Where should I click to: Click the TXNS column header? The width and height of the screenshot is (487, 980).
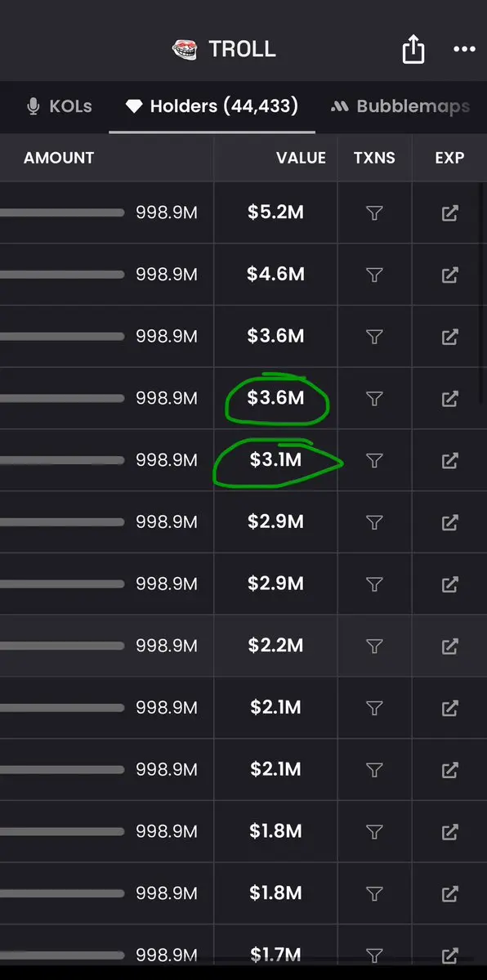[x=374, y=158]
